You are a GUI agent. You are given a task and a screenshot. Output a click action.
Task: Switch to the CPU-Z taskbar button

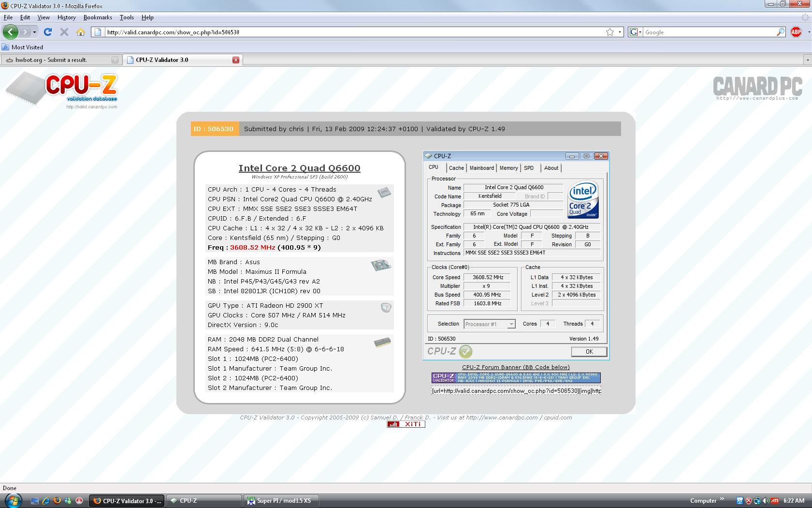click(203, 501)
